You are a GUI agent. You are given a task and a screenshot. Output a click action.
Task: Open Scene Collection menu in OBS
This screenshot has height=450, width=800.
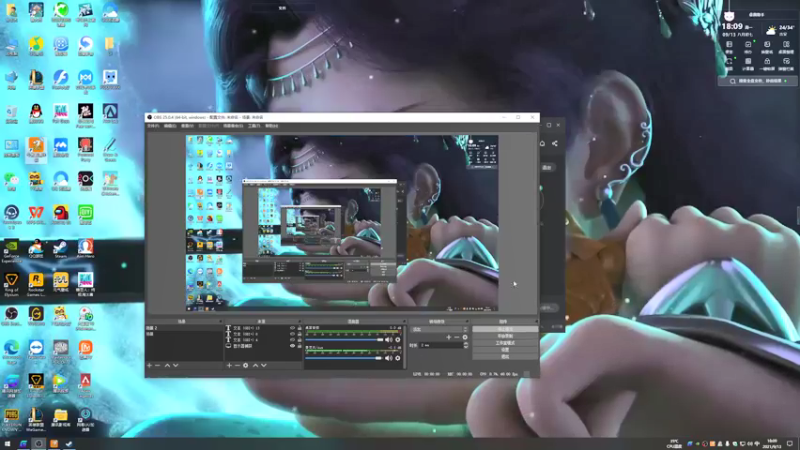click(233, 126)
